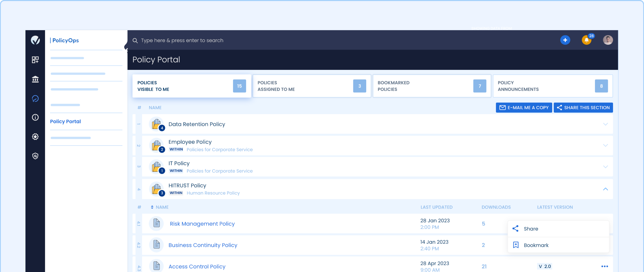Open notifications bell with 28 badge
This screenshot has width=644, height=272.
587,40
